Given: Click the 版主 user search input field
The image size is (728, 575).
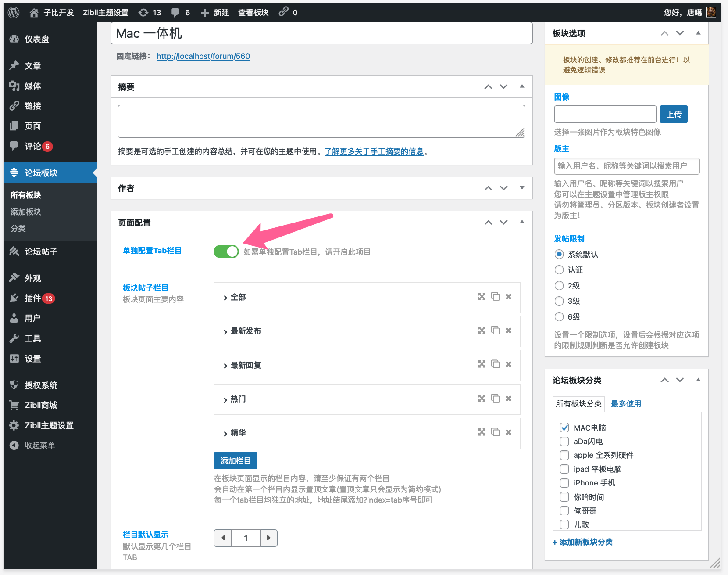Looking at the screenshot, I should pos(626,166).
